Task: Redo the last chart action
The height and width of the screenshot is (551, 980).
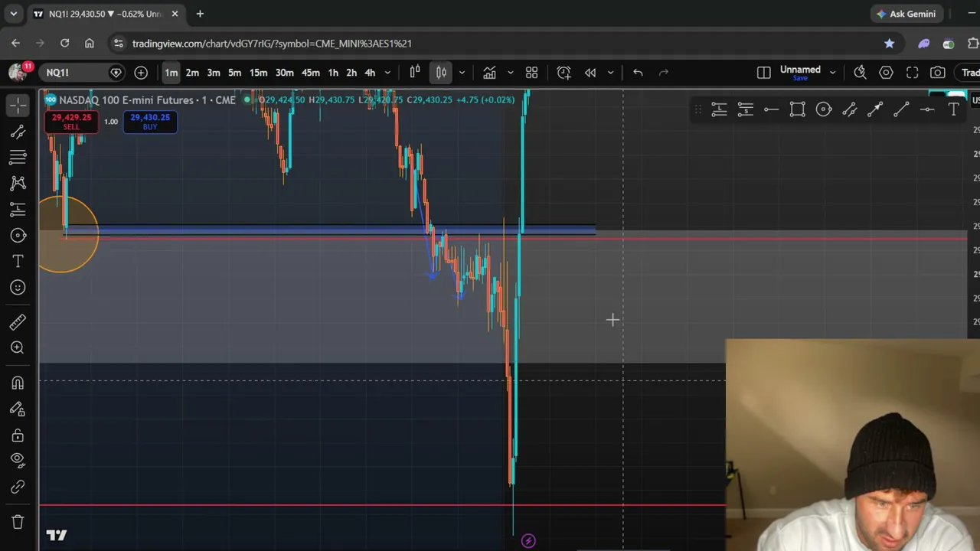Action: (x=664, y=73)
